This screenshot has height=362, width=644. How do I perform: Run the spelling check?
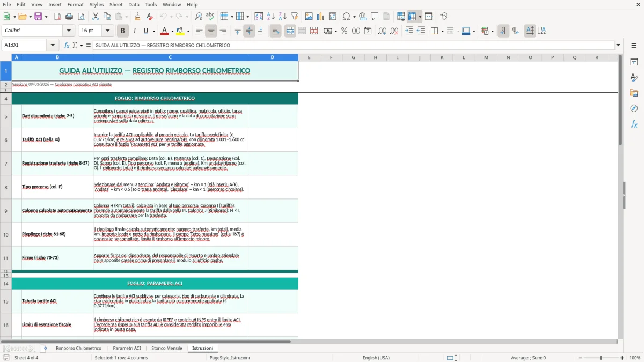(210, 17)
